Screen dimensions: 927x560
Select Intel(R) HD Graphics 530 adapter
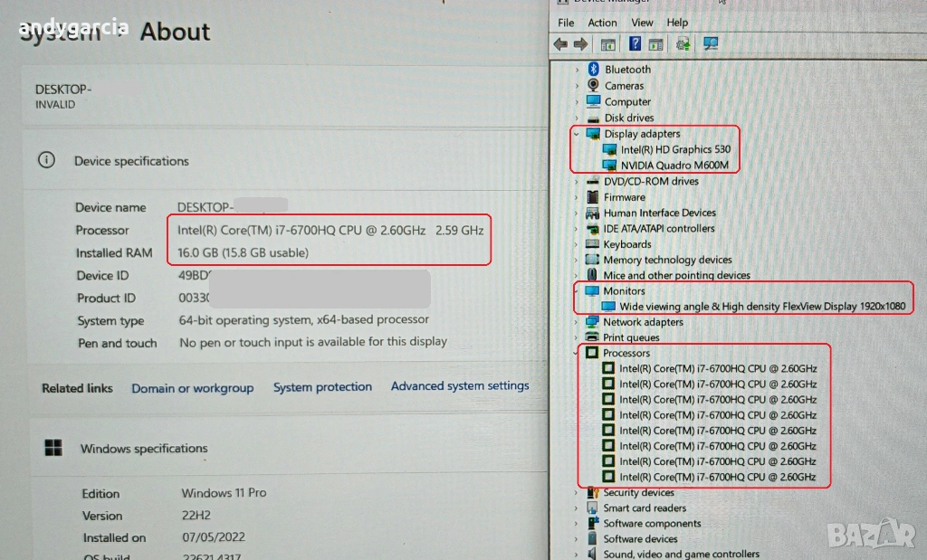coord(674,149)
